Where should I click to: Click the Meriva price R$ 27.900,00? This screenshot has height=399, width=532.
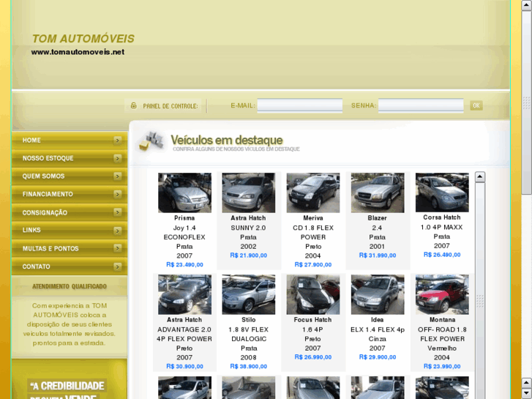[312, 264]
